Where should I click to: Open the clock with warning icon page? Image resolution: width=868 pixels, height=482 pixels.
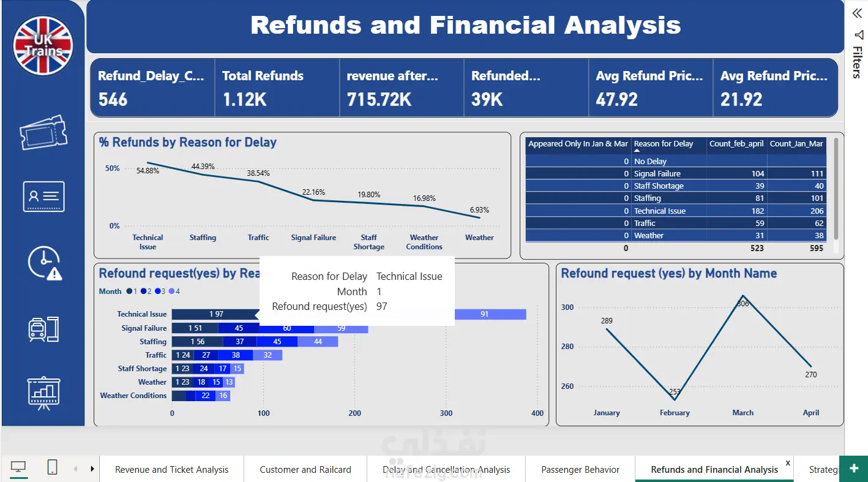(45, 264)
